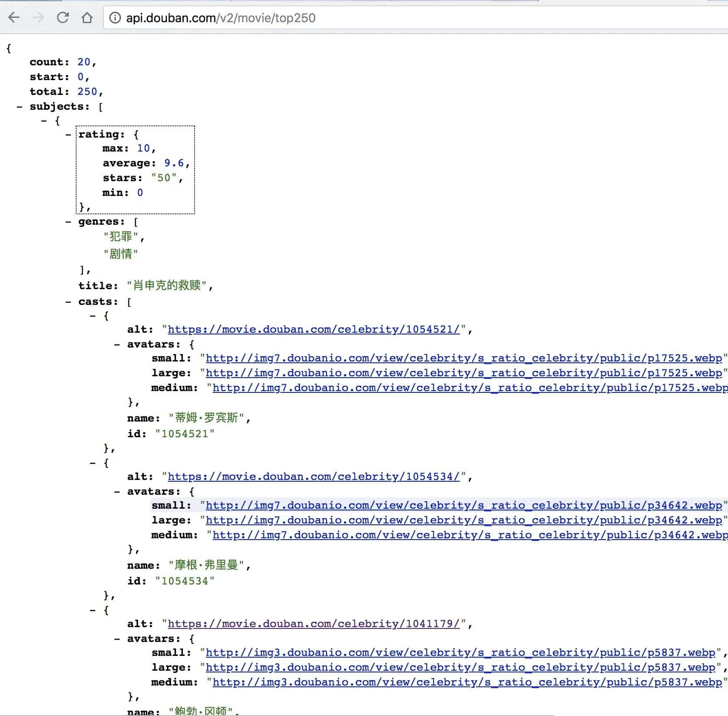The height and width of the screenshot is (716, 728).
Task: Open the celebrity/1041179 alt link
Action: 314,624
